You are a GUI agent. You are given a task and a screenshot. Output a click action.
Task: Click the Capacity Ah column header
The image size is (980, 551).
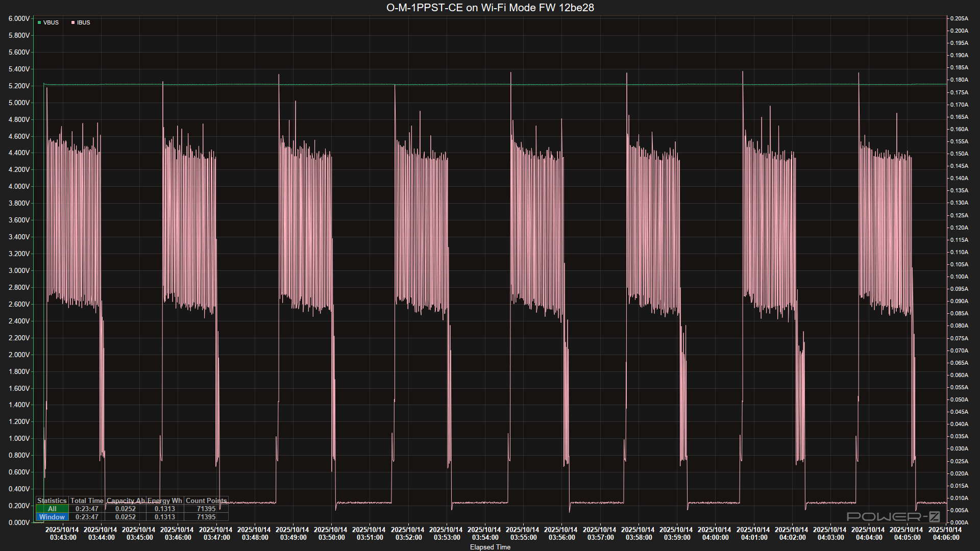(x=126, y=500)
